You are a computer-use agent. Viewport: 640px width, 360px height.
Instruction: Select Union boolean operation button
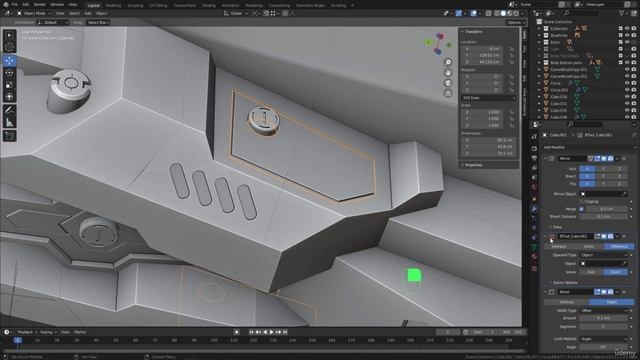[x=589, y=247]
